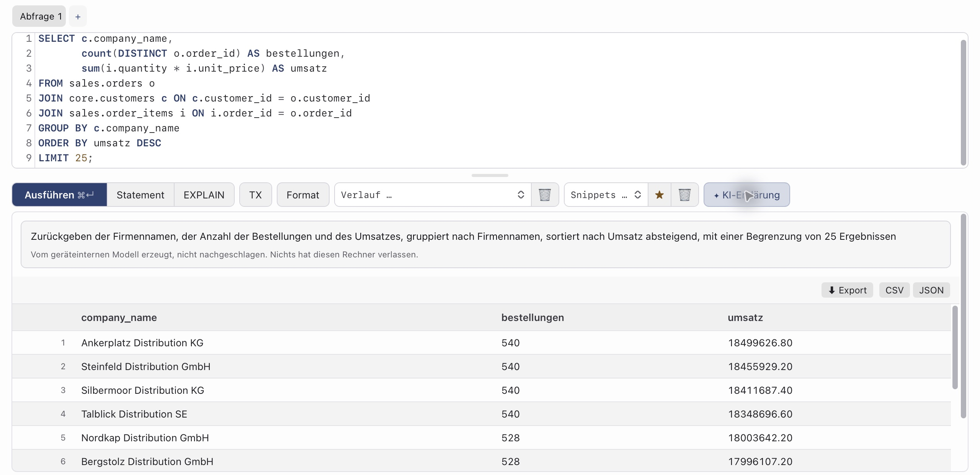Grab the editor-results splitter handle
The image size is (980, 475).
click(490, 175)
